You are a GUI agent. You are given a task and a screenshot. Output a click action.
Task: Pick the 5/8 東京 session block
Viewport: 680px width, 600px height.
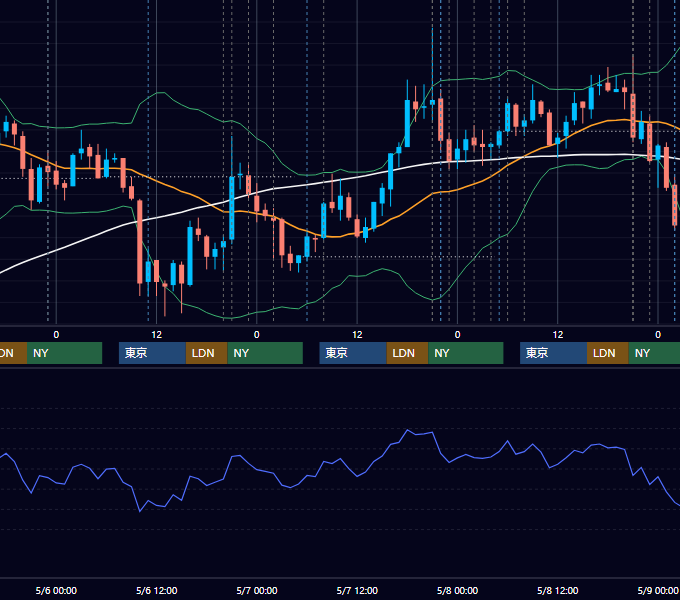pos(553,353)
